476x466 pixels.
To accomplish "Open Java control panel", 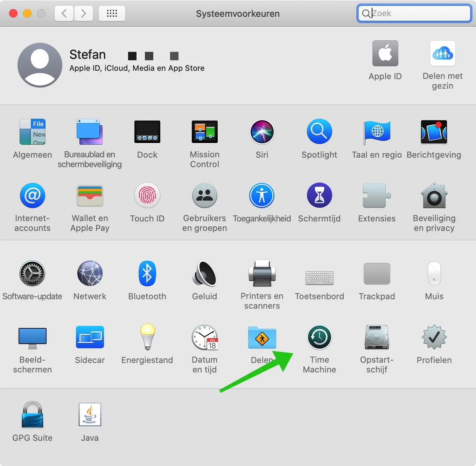I will click(x=90, y=414).
